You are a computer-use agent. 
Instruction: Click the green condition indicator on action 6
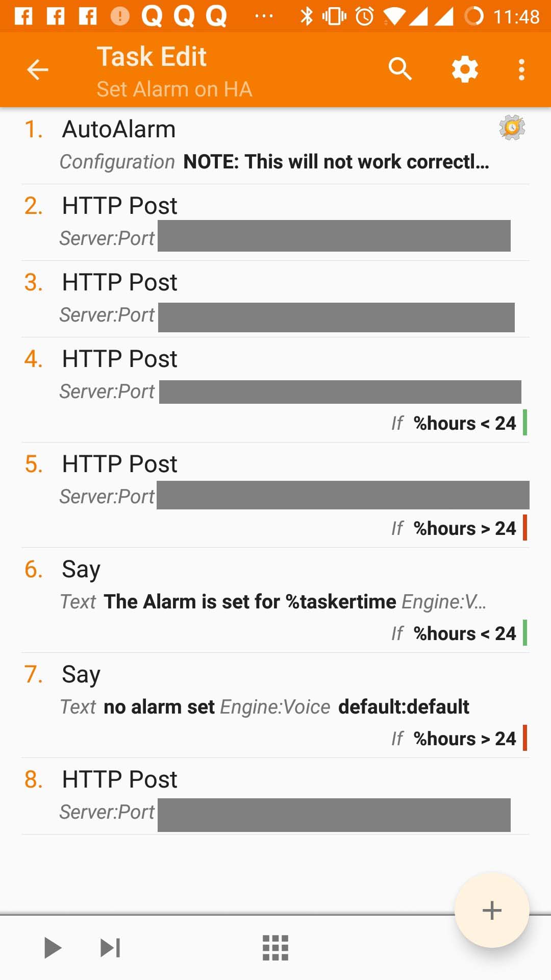[526, 633]
